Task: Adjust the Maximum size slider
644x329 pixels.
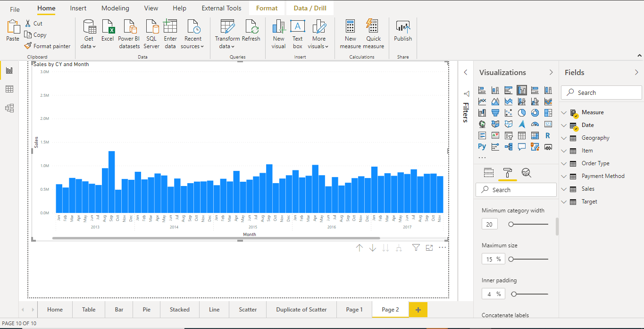Action: (511, 259)
